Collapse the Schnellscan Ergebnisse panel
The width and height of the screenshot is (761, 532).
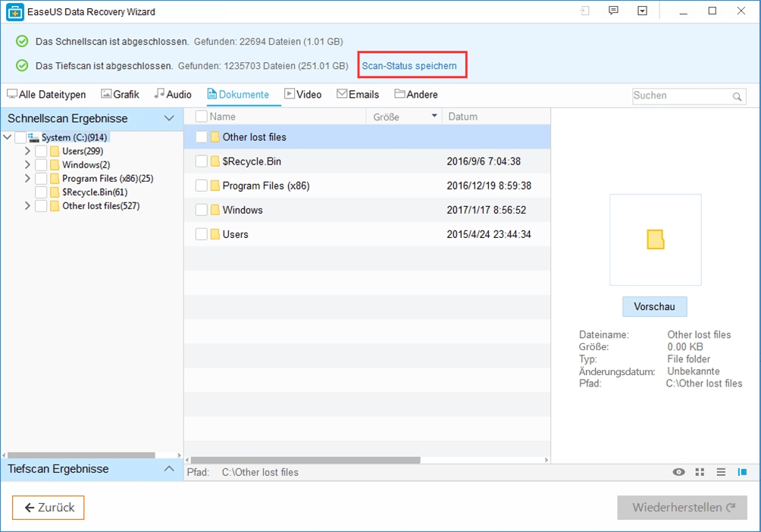coord(169,118)
